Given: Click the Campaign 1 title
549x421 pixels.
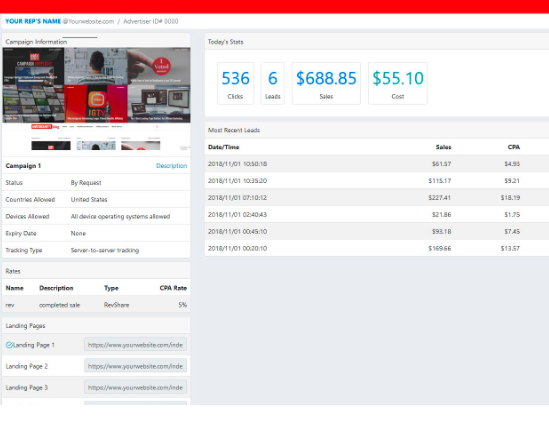Looking at the screenshot, I should click(x=23, y=166).
